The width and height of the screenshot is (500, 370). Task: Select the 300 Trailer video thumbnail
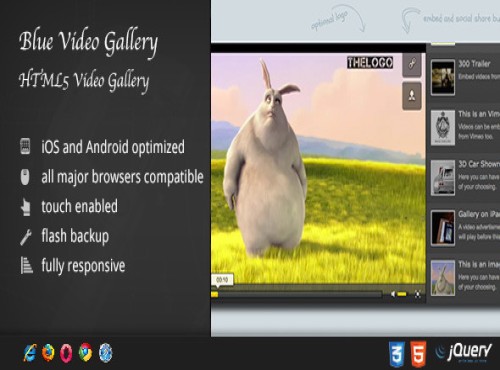pos(443,77)
